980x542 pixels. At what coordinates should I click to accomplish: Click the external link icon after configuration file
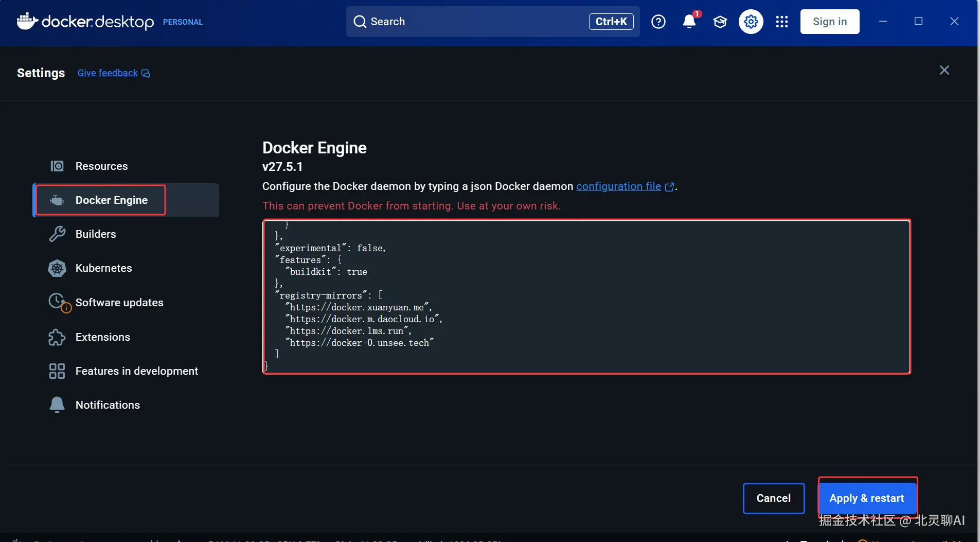pos(669,187)
